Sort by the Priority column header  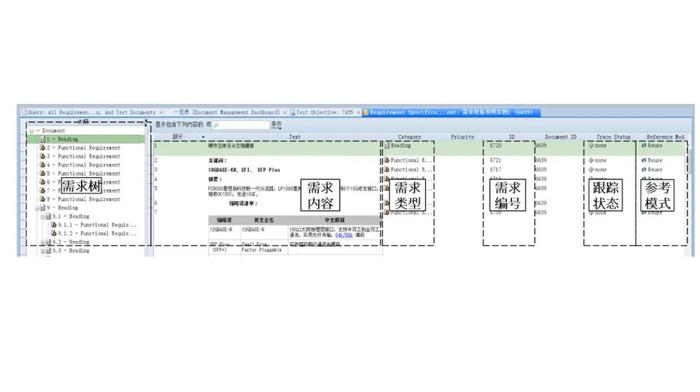(x=462, y=137)
